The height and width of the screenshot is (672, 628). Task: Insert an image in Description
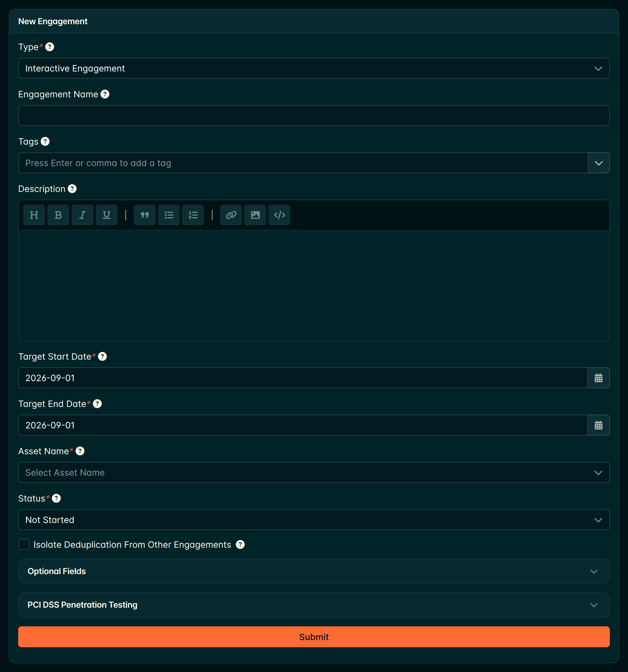[255, 215]
